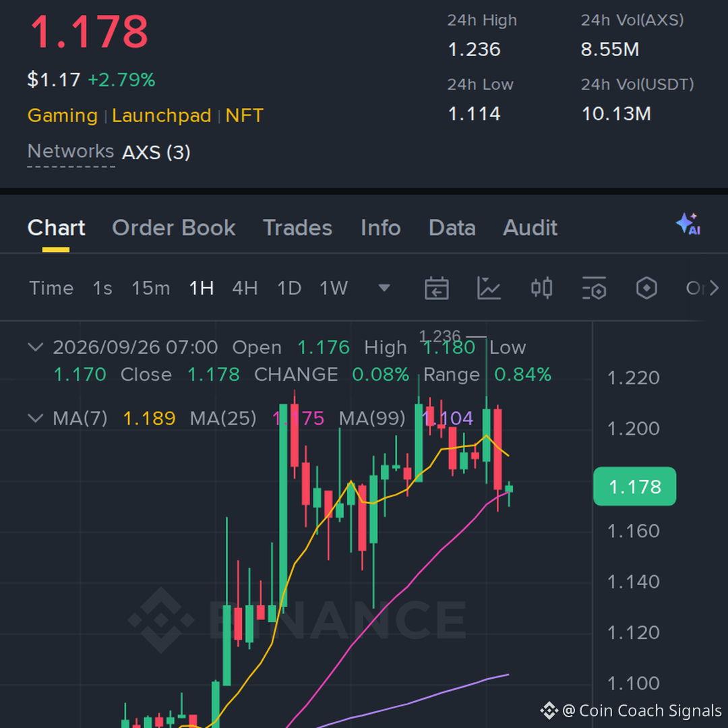728x728 pixels.
Task: Open the AI assistant sparkle icon
Action: point(688,224)
